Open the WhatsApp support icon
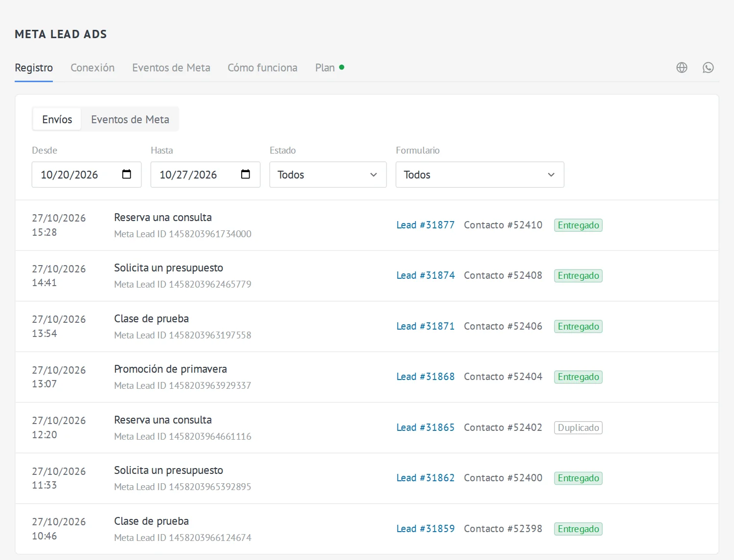The height and width of the screenshot is (560, 734). (708, 67)
